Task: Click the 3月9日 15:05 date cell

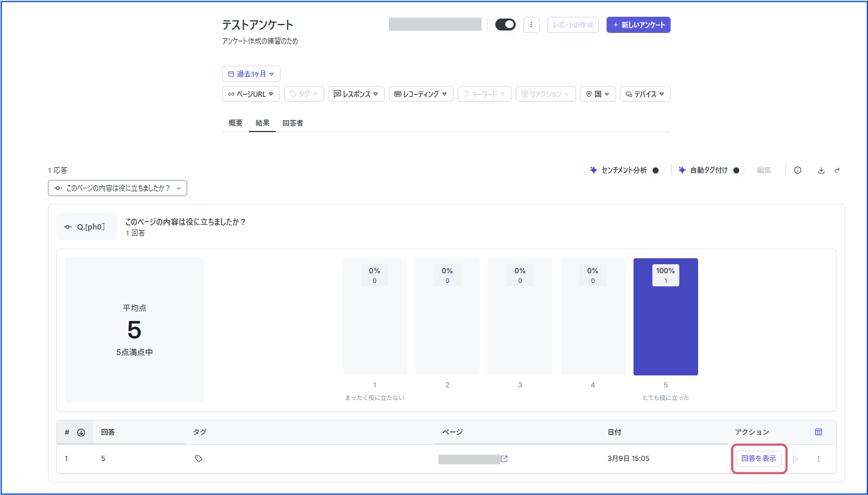Action: pos(628,459)
